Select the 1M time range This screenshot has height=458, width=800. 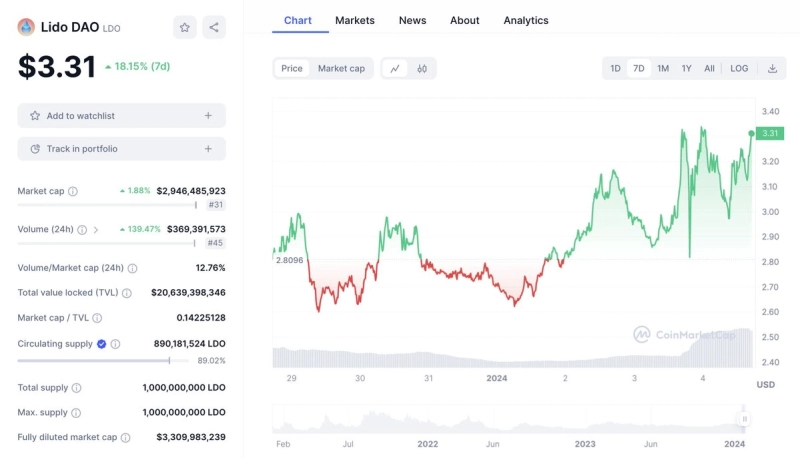(663, 69)
